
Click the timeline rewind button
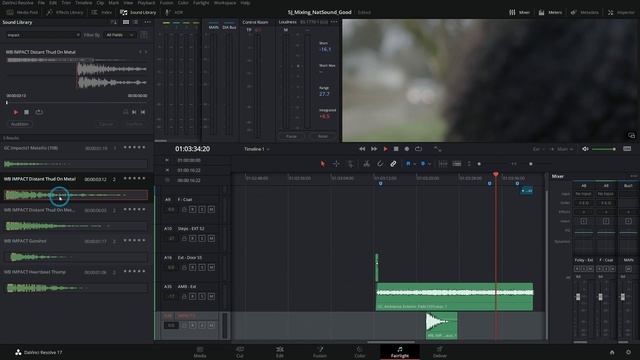coord(362,149)
